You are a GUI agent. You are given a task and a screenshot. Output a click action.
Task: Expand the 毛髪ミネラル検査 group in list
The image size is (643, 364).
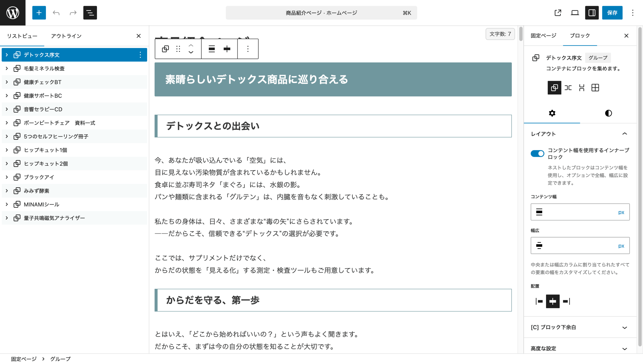click(7, 68)
